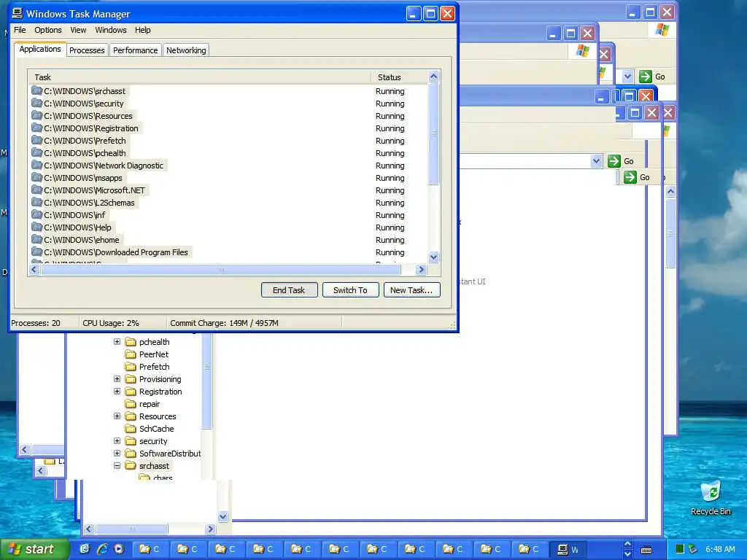The height and width of the screenshot is (560, 747).
Task: Click the Show Desktop Quick Launch icon
Action: pyautogui.click(x=85, y=549)
